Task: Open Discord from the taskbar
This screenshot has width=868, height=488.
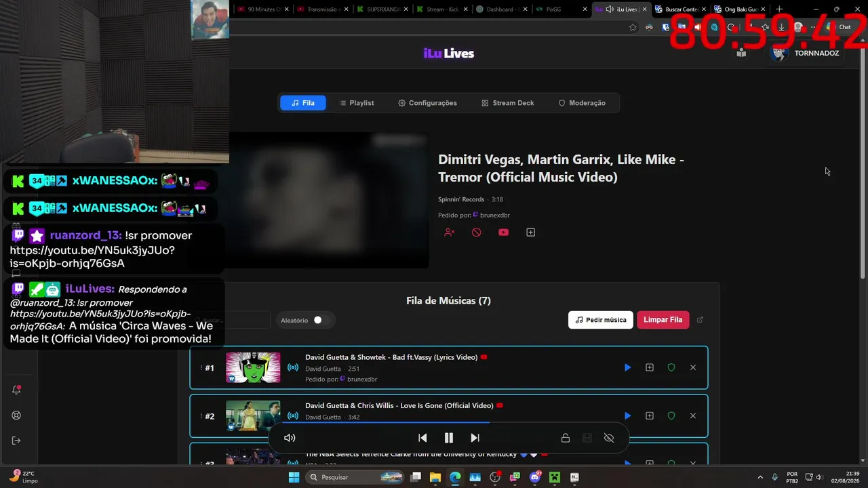Action: pos(535,477)
